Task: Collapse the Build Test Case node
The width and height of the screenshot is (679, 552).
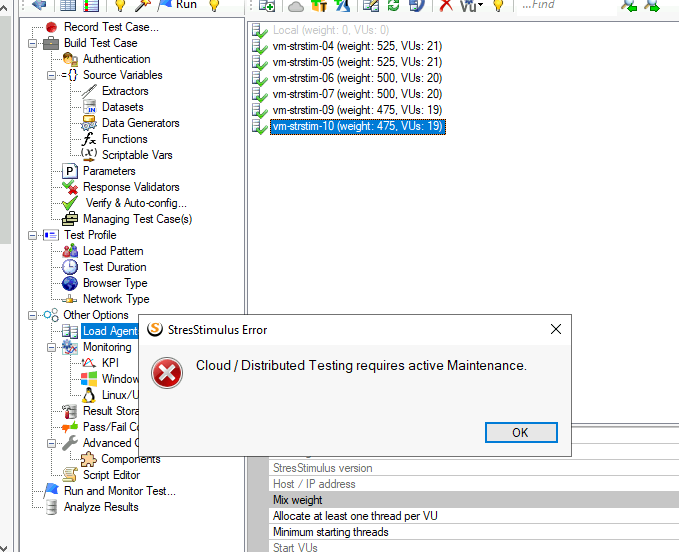Action: pos(32,43)
